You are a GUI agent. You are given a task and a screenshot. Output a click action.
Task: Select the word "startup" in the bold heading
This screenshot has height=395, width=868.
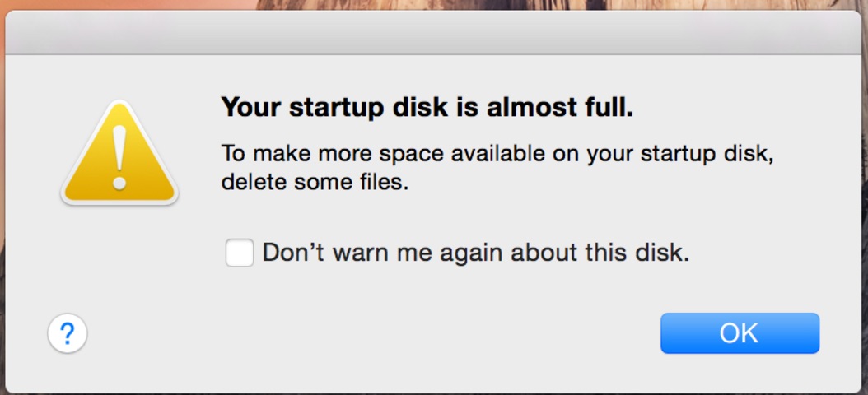coord(335,109)
